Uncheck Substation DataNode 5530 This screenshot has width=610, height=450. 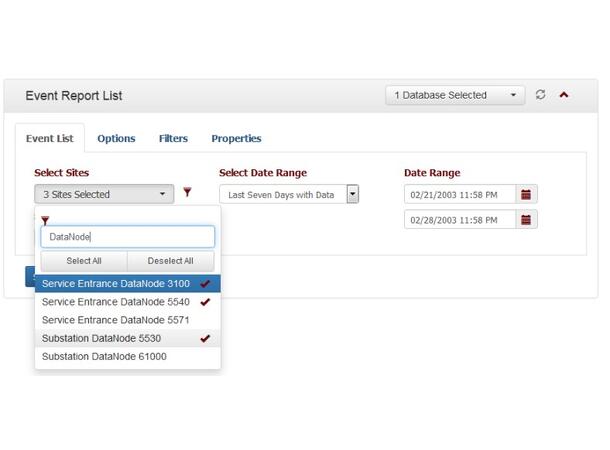coord(128,338)
